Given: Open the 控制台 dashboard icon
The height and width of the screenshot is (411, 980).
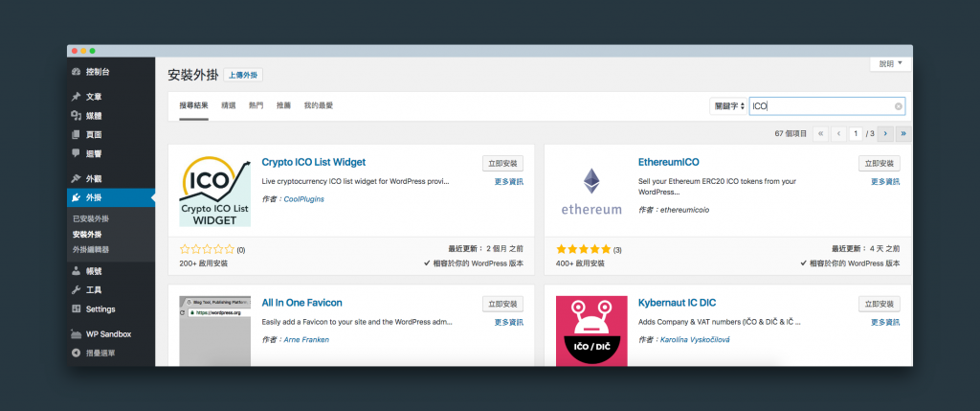Looking at the screenshot, I should click(x=77, y=72).
